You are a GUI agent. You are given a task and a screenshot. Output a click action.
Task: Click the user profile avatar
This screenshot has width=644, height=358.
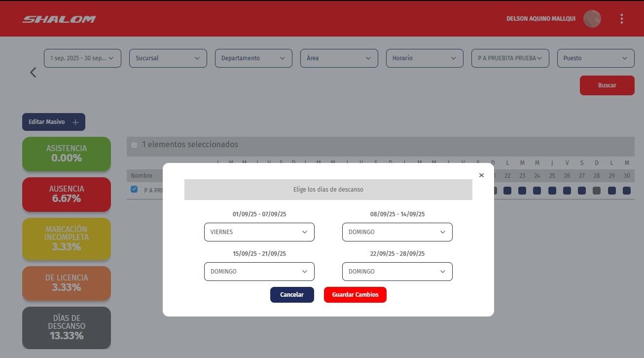(592, 19)
